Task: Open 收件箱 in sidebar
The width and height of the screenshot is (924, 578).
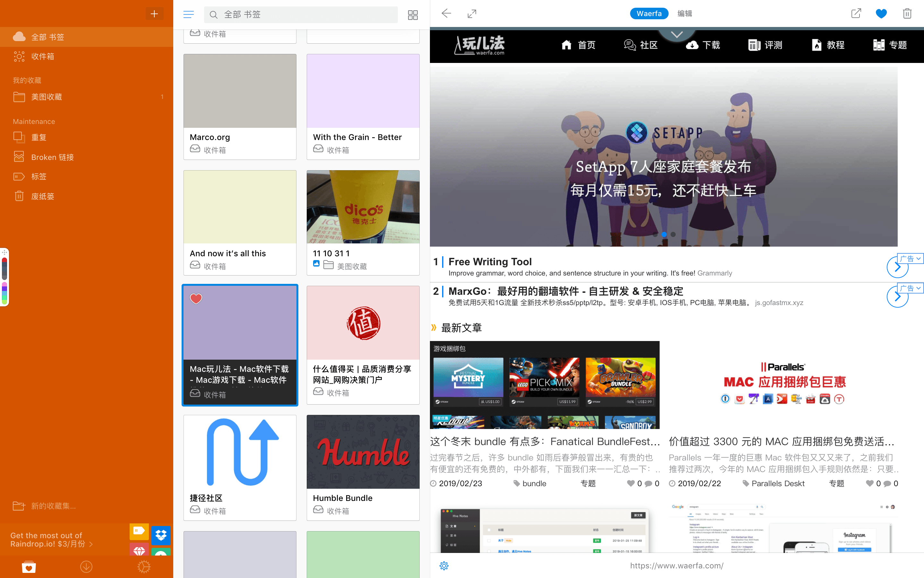Action: point(86,57)
